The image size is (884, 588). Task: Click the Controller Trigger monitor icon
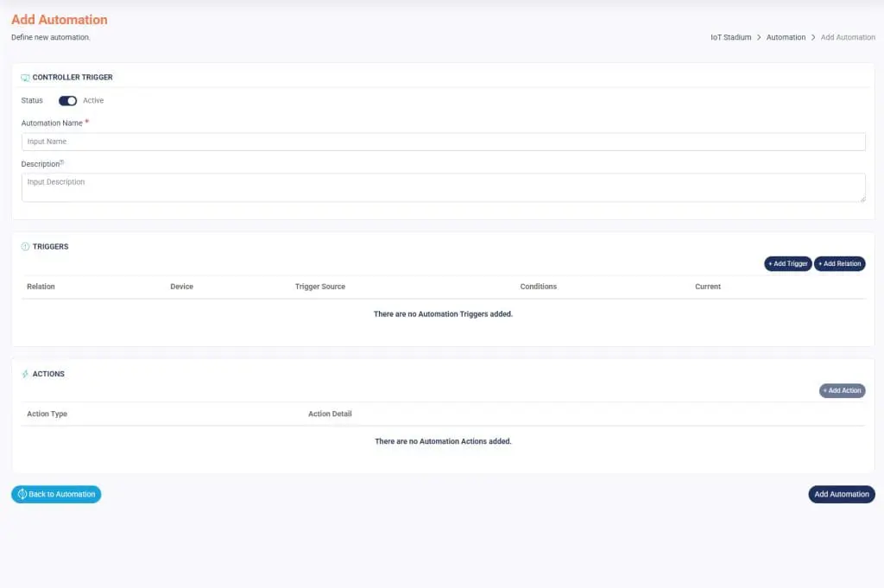coord(25,78)
